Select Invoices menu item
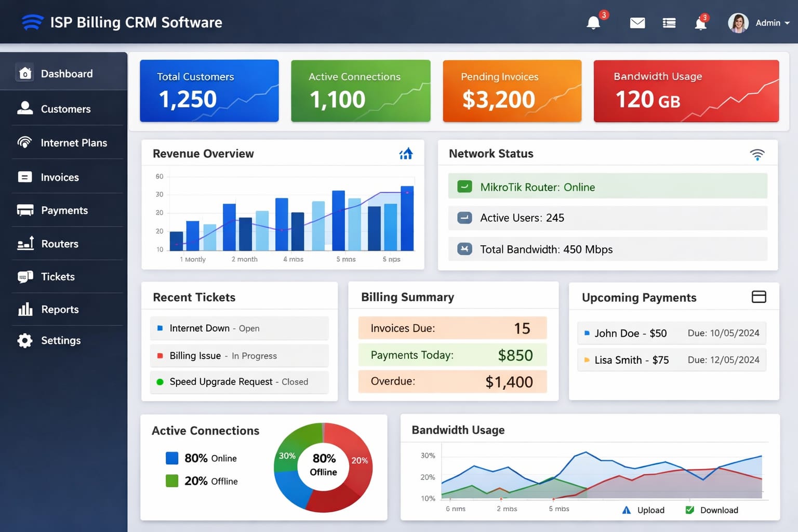The height and width of the screenshot is (532, 798). tap(64, 177)
